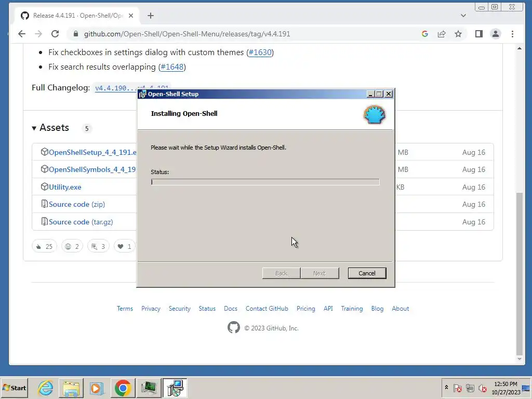This screenshot has height=399, width=532.
Task: Cancel the Open-Shell installation
Action: click(367, 273)
